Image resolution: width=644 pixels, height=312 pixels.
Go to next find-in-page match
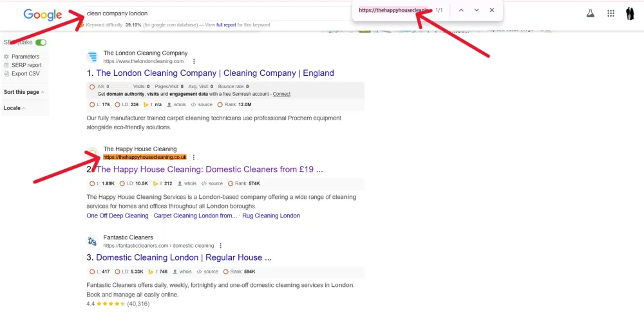(477, 10)
